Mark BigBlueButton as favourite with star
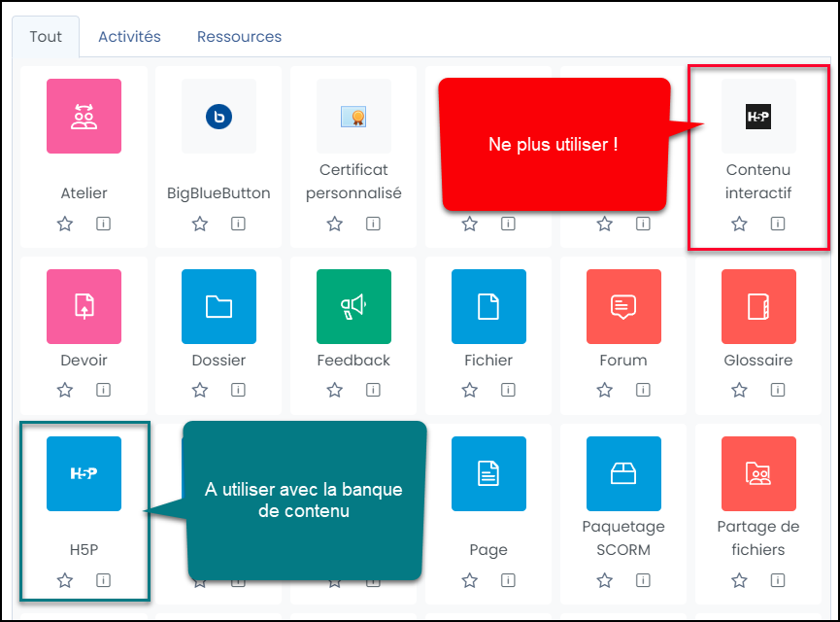 200,224
